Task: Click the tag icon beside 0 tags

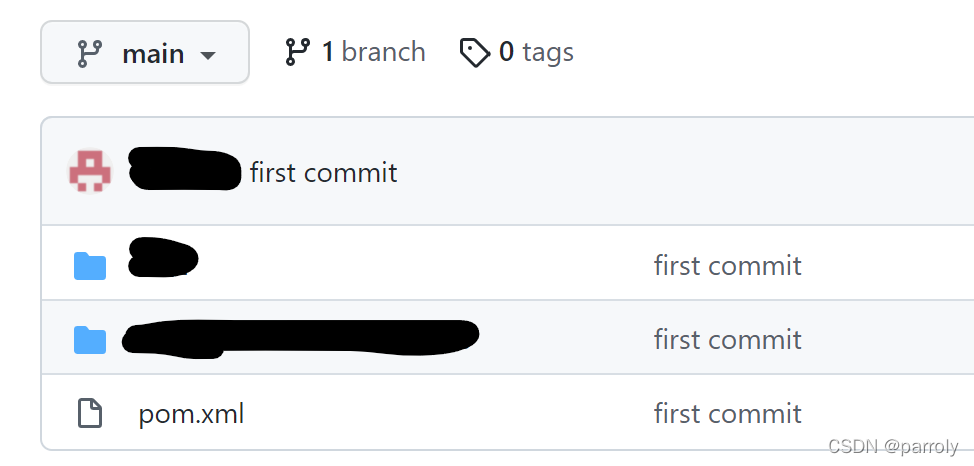Action: pos(475,52)
